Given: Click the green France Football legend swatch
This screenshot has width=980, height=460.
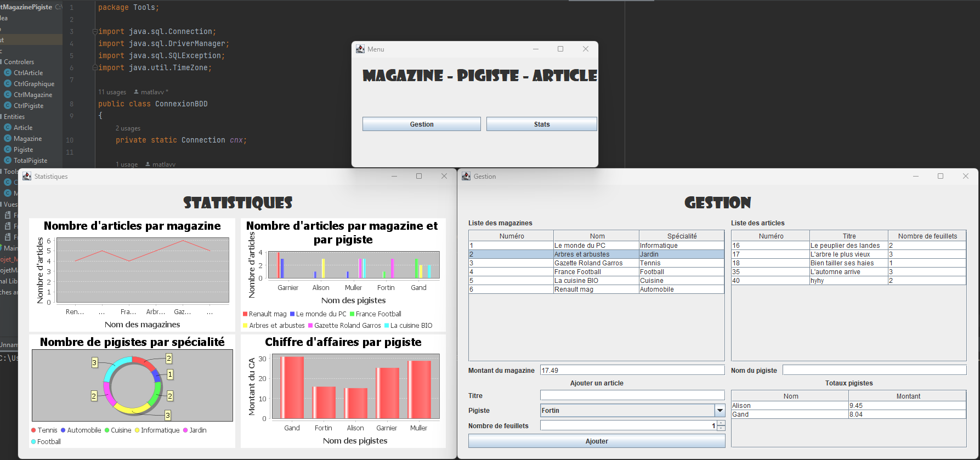Looking at the screenshot, I should click(x=352, y=314).
